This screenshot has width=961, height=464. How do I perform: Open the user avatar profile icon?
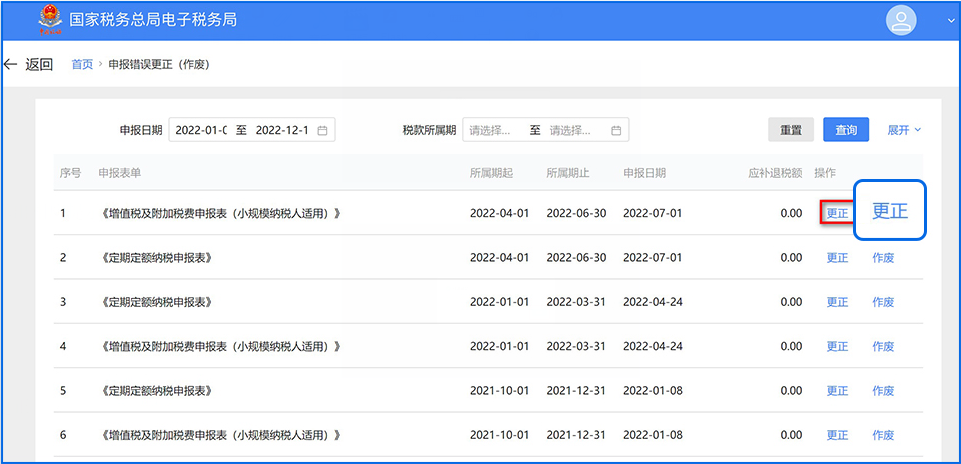click(901, 20)
